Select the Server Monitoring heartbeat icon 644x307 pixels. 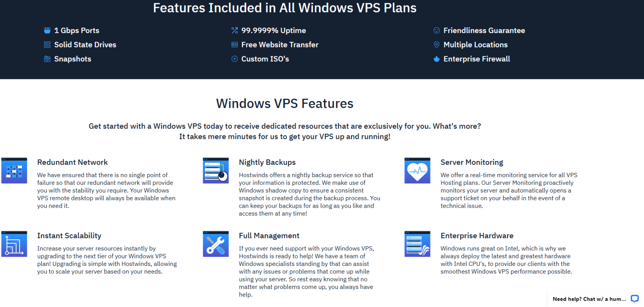[x=417, y=170]
